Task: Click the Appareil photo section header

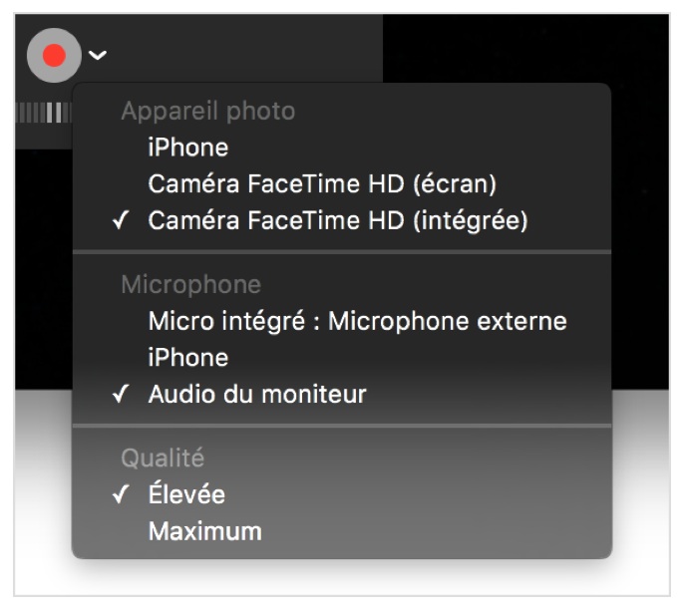Action: [x=207, y=111]
